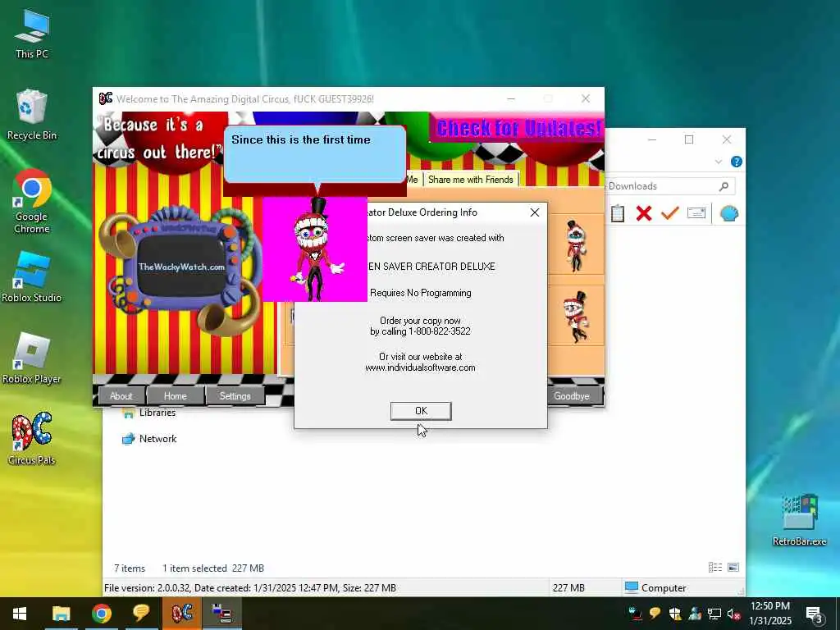Open This PC desktop icon
Screen dimensions: 840x630
pyautogui.click(x=32, y=34)
